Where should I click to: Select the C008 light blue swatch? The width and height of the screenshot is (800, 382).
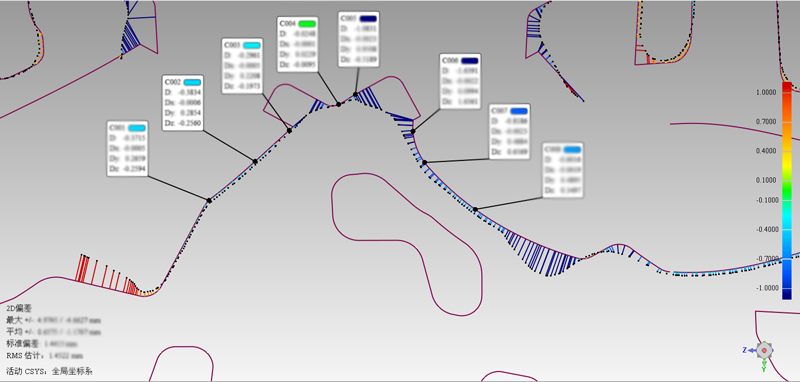tap(572, 149)
